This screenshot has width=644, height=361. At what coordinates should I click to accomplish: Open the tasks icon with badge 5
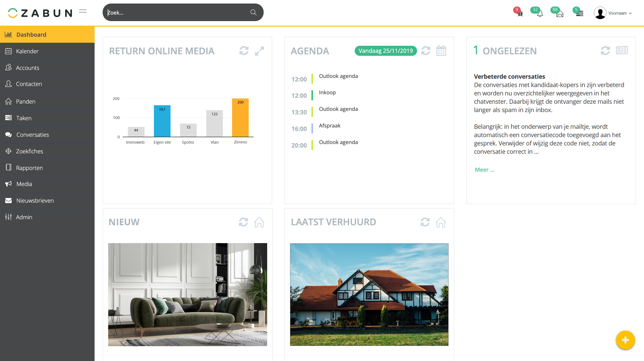coord(579,14)
